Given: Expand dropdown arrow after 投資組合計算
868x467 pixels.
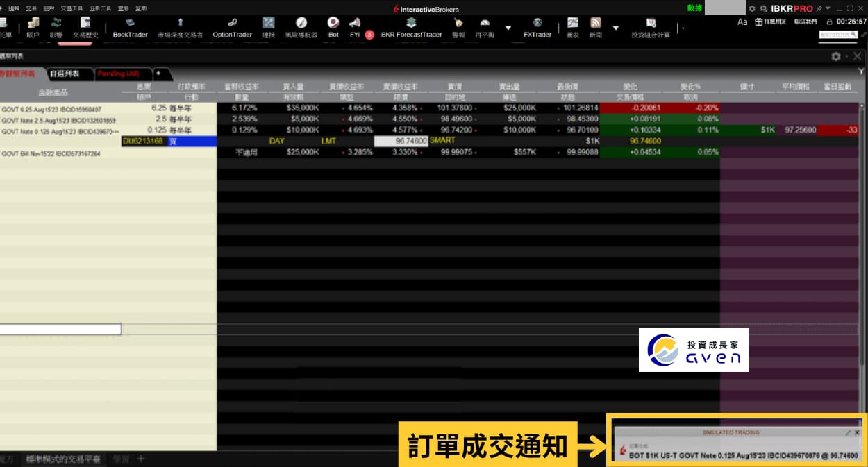Looking at the screenshot, I should [683, 28].
